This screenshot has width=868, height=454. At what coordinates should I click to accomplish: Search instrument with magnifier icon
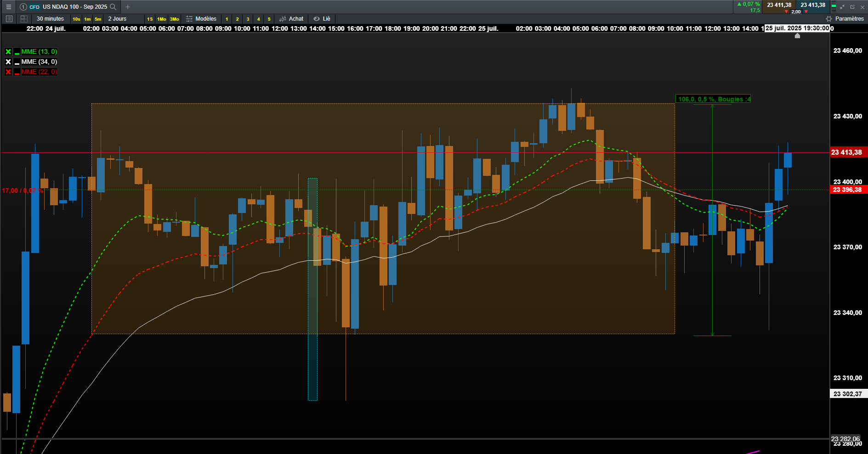(x=113, y=7)
